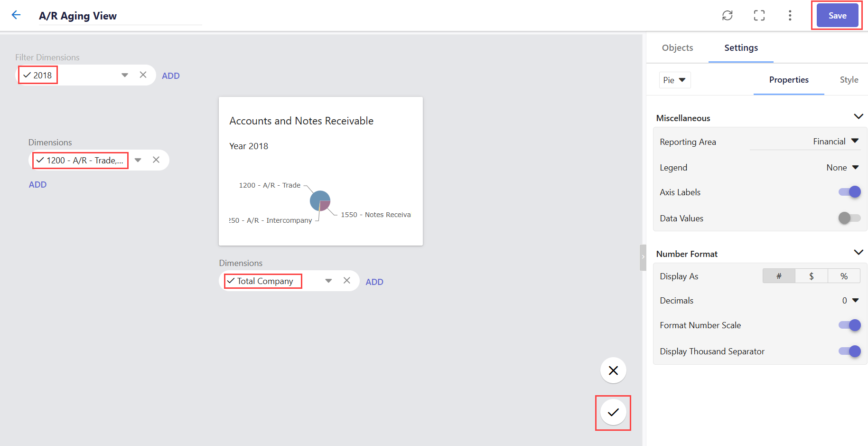Remove the 2018 filter dimension
The width and height of the screenshot is (868, 446).
143,75
